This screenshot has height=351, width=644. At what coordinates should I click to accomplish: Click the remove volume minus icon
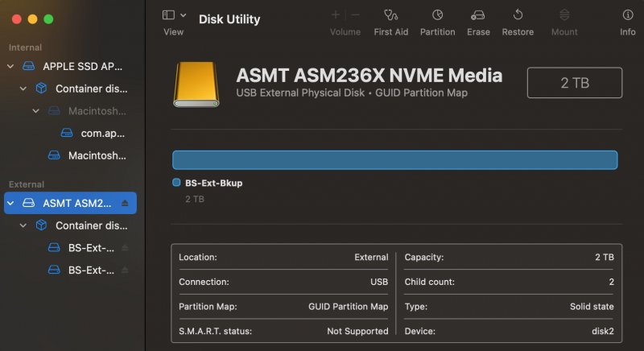(x=355, y=14)
